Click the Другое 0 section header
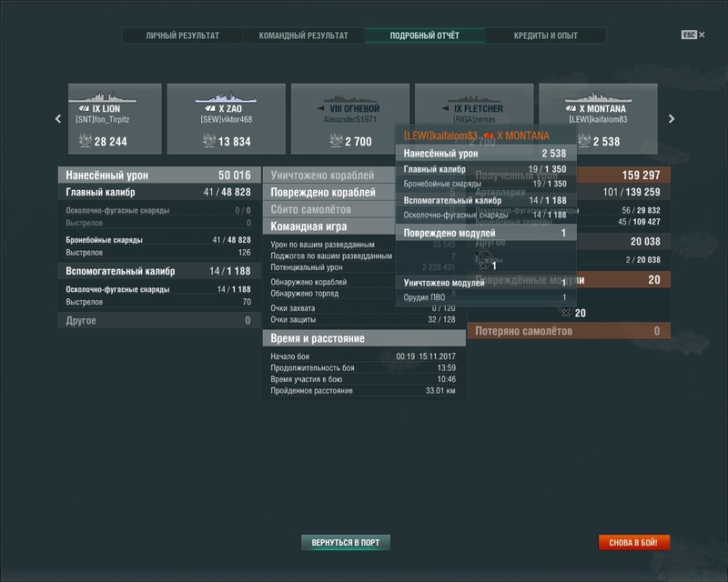Screen dimensions: 728x582 157,320
